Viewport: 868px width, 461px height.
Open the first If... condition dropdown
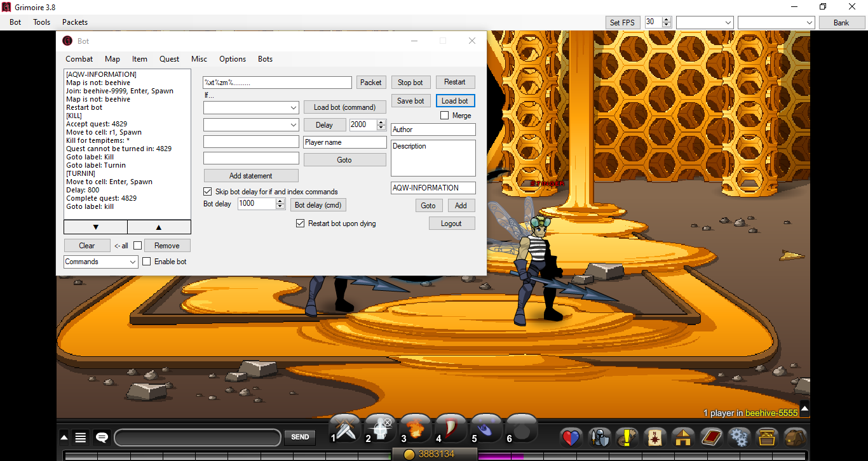coord(251,108)
